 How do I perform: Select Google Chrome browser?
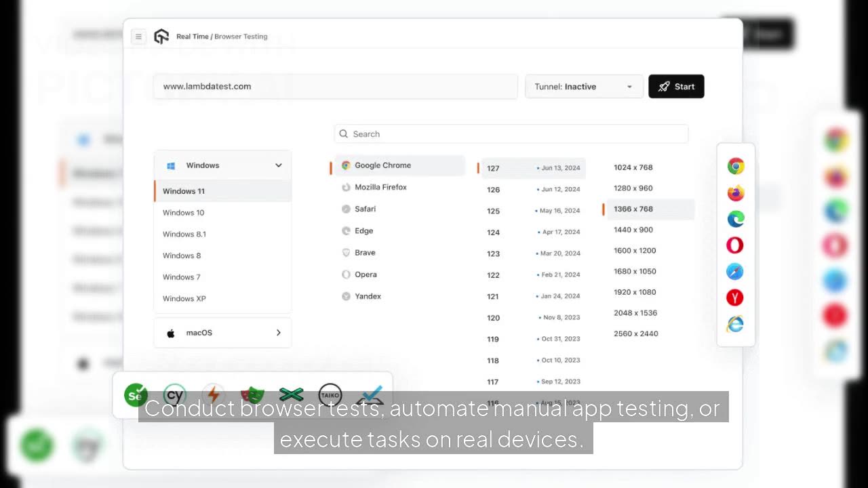pyautogui.click(x=398, y=165)
